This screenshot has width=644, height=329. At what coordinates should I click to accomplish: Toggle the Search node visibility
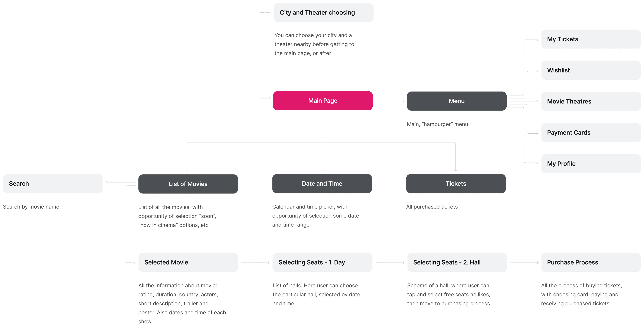tap(53, 183)
